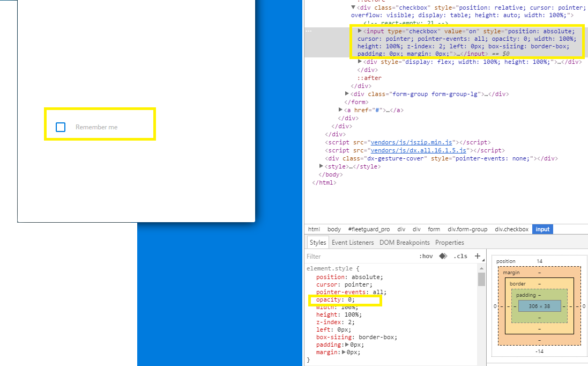The height and width of the screenshot is (366, 588).
Task: Toggle the :hov pseudo-state panel
Action: [x=426, y=256]
